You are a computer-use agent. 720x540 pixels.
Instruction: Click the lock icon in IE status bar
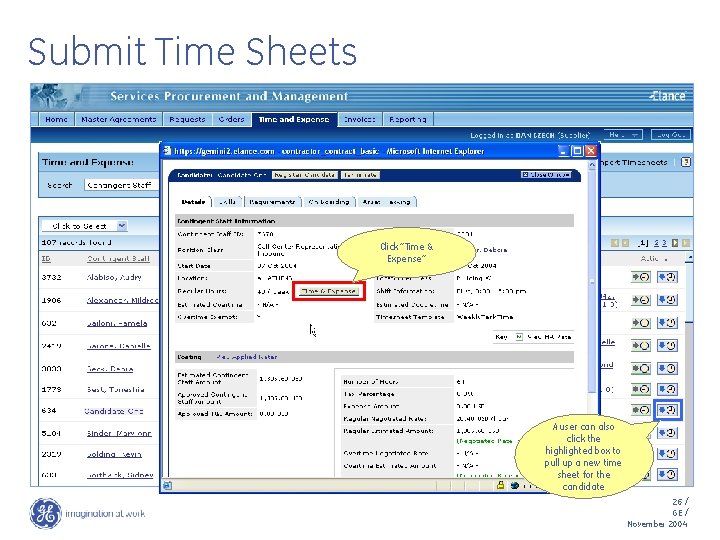tap(501, 485)
